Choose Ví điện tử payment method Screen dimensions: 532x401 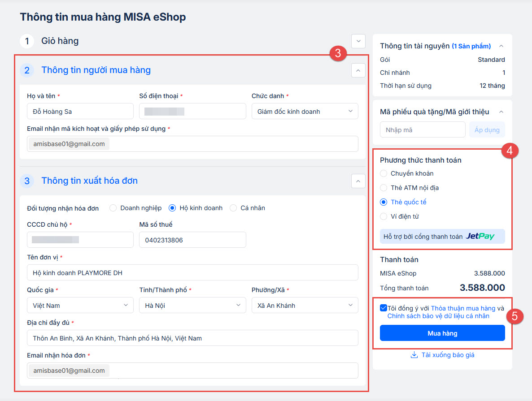[x=384, y=216]
